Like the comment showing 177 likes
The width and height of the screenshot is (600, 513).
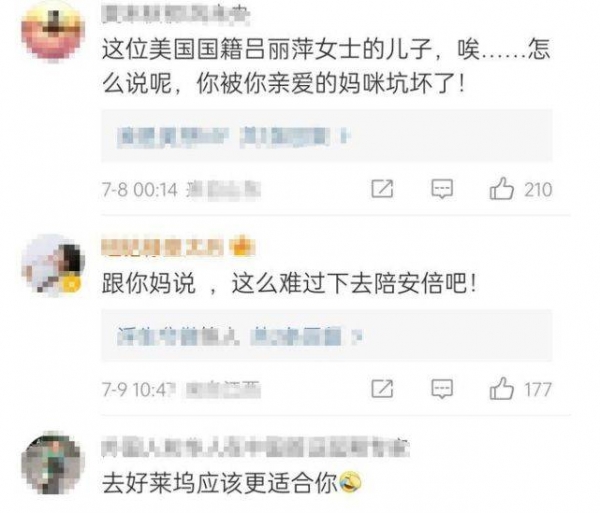click(501, 389)
